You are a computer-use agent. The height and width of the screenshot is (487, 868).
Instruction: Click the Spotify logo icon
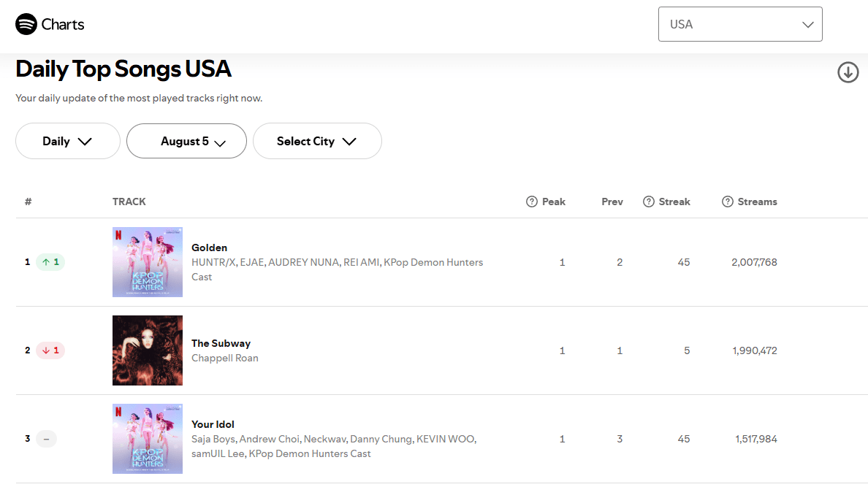(x=26, y=24)
